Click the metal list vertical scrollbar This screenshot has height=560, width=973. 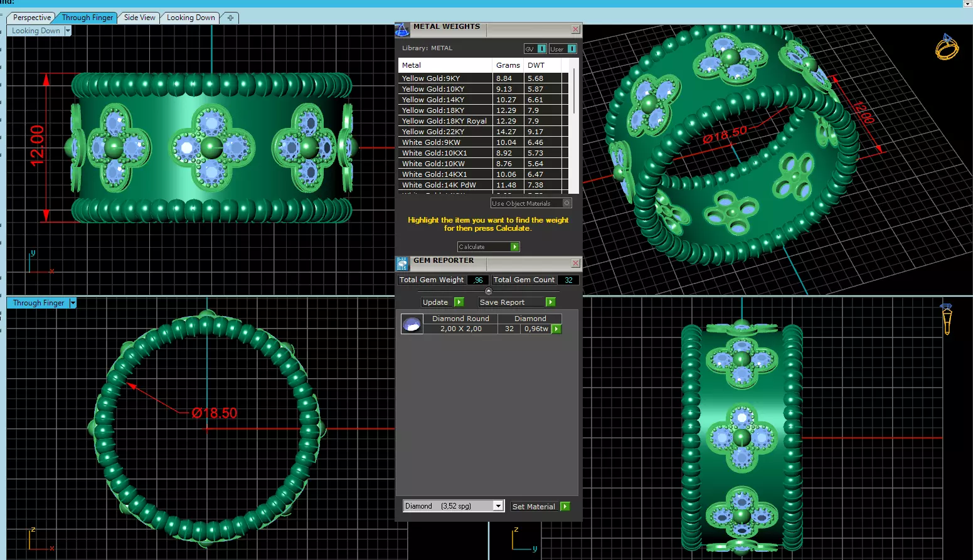point(574,91)
